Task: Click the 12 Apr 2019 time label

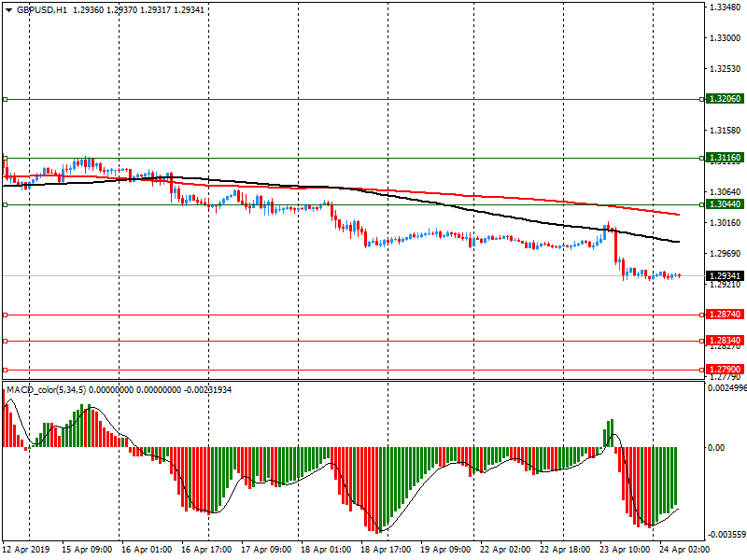Action: click(26, 550)
